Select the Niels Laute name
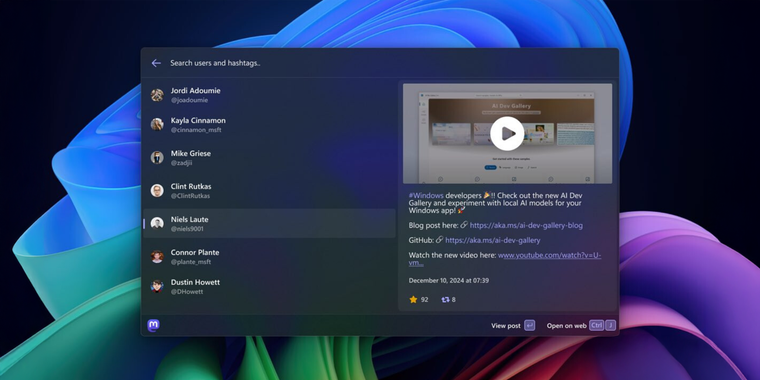Viewport: 760px width, 380px height. pyautogui.click(x=190, y=220)
